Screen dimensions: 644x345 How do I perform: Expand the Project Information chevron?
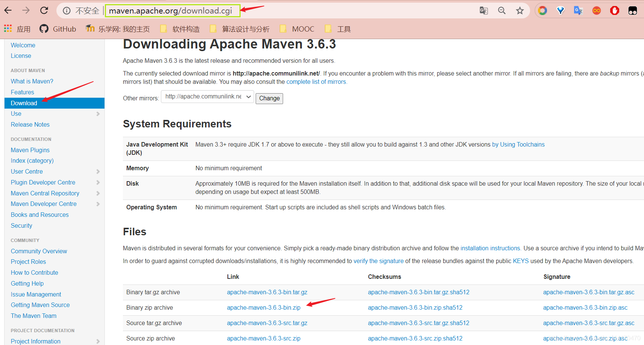click(x=98, y=341)
